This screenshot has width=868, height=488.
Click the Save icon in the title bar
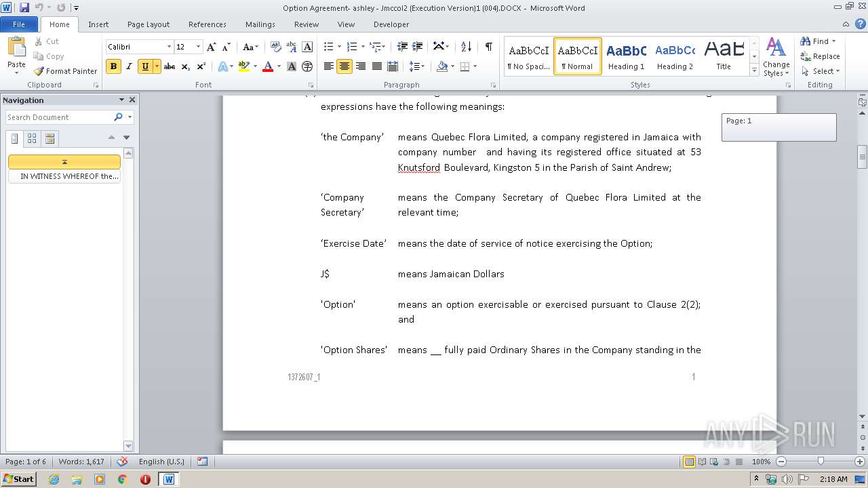click(x=24, y=7)
